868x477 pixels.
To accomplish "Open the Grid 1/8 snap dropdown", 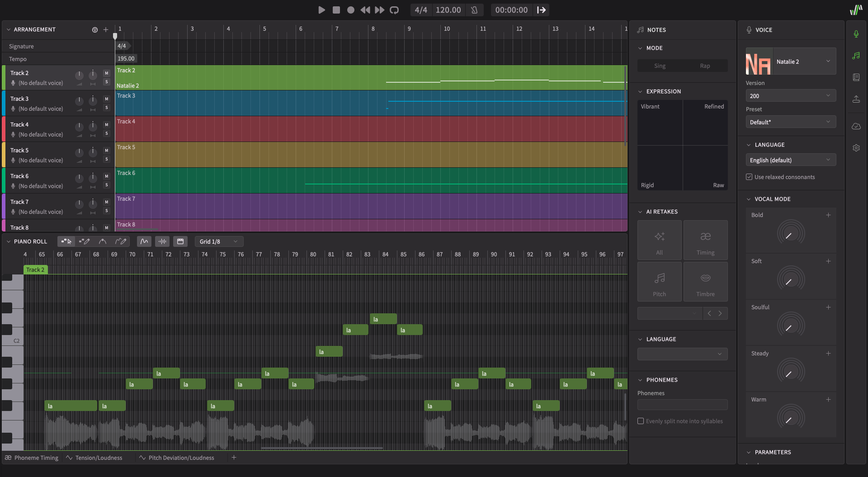I will [x=219, y=241].
